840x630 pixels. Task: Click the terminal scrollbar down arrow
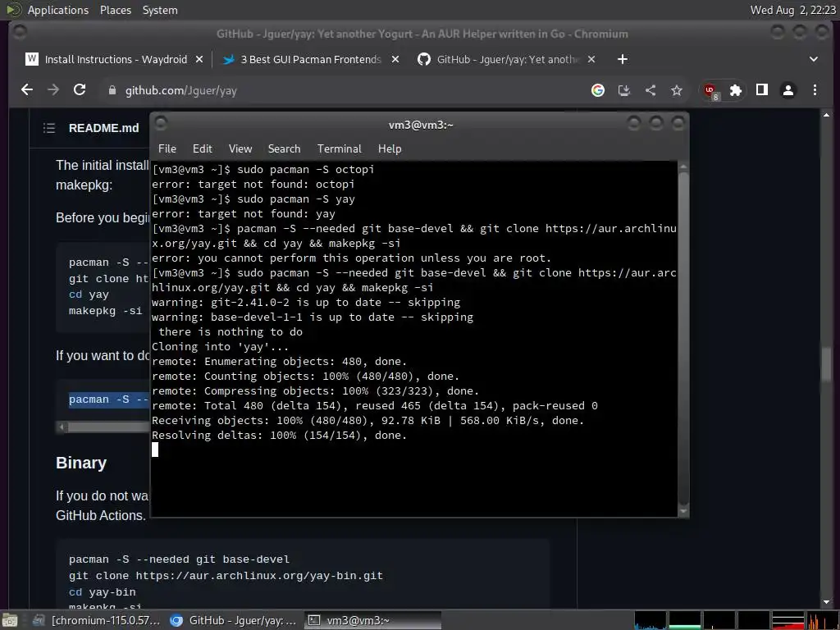coord(683,512)
